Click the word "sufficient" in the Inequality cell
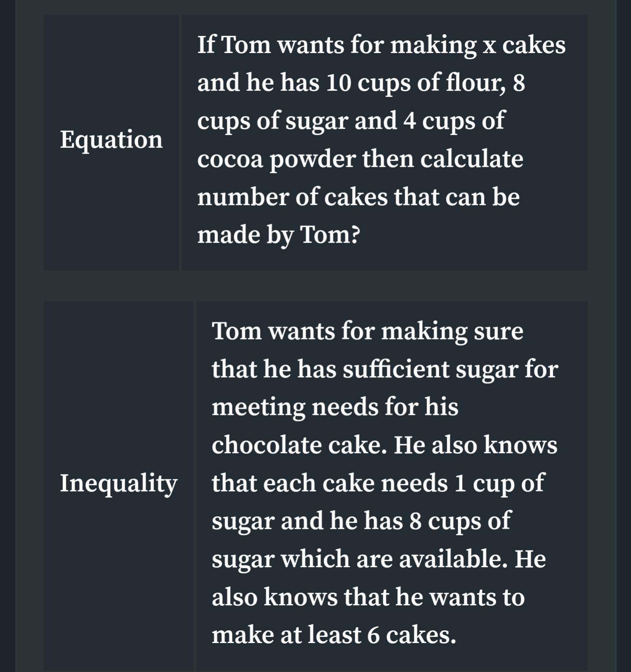The height and width of the screenshot is (672, 631). pos(396,369)
